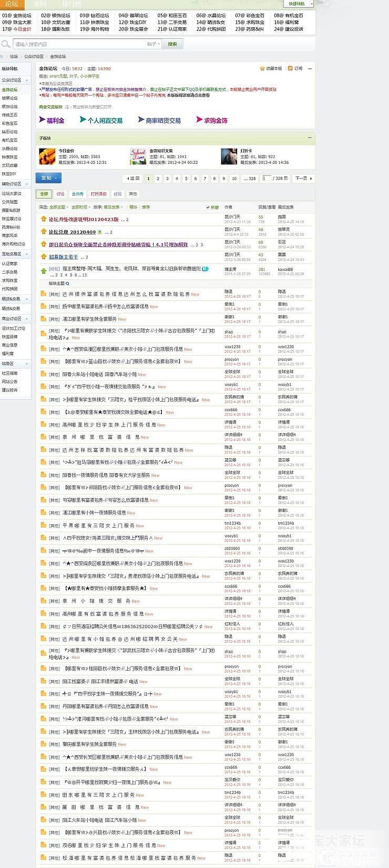Toggle the 新窗 open-in-new-window checkbox

click(208, 207)
